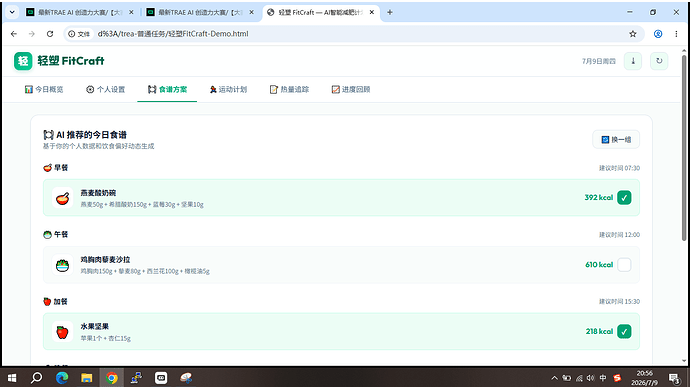Click the 燕麦酸奶碗 bowl icon

tap(62, 198)
